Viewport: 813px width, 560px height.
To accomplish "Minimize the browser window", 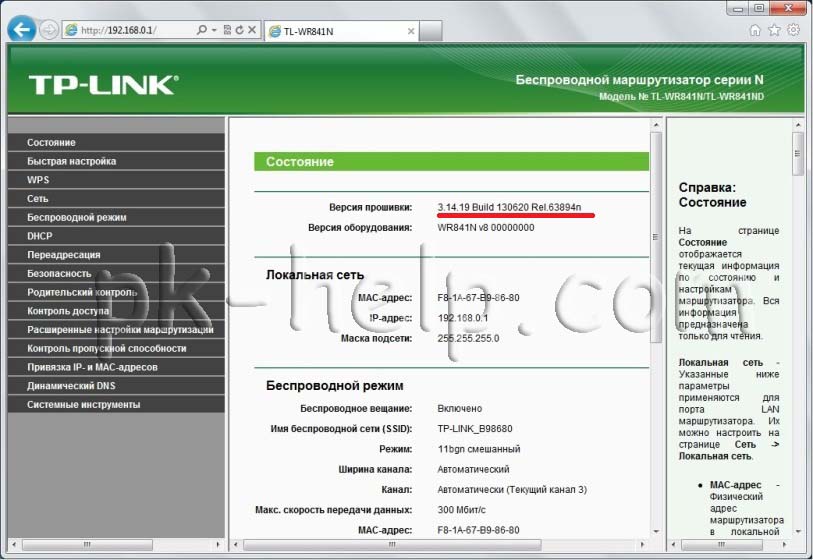I will (x=738, y=8).
